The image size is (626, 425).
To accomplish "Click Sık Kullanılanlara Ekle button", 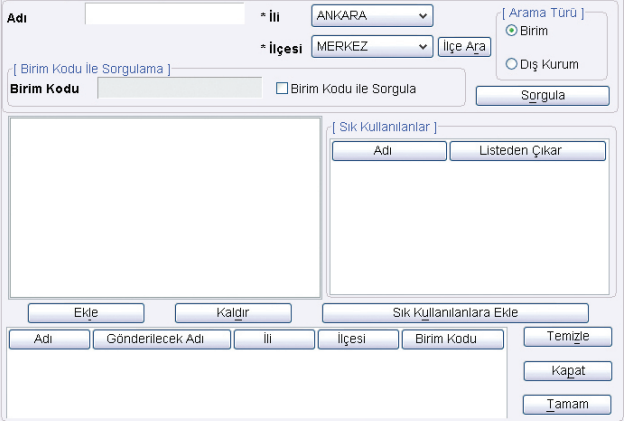I will pos(455,312).
